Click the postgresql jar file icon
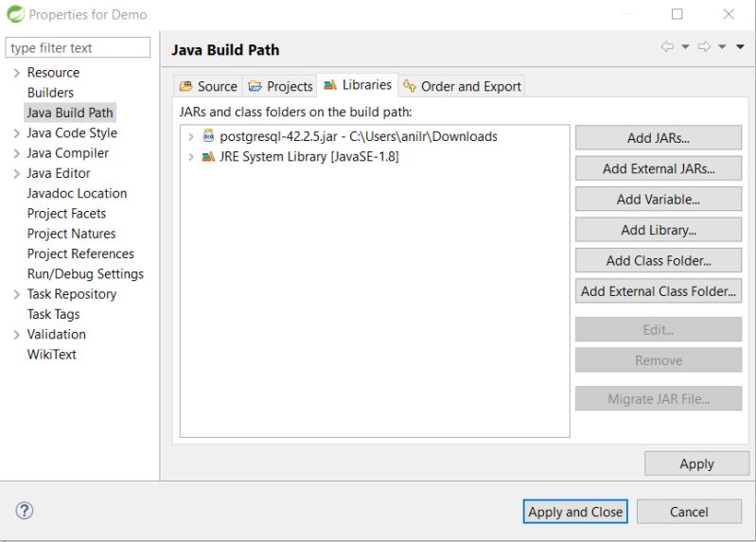Viewport: 756px width, 542px height. click(x=208, y=136)
